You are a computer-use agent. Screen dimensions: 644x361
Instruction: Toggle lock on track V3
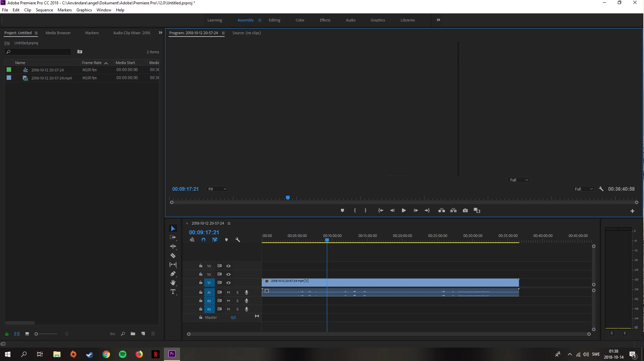tap(200, 266)
